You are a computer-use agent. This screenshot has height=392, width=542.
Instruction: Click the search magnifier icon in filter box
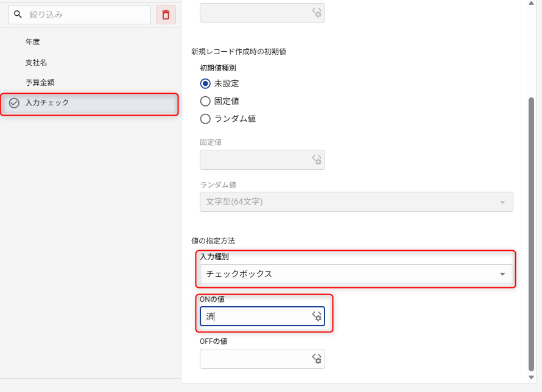(18, 15)
